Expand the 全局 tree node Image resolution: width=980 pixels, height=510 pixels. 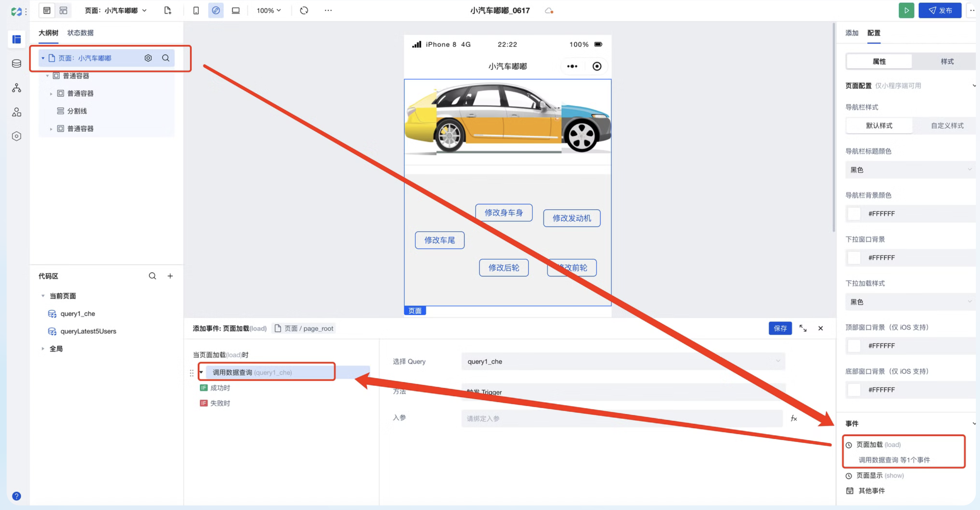point(43,348)
